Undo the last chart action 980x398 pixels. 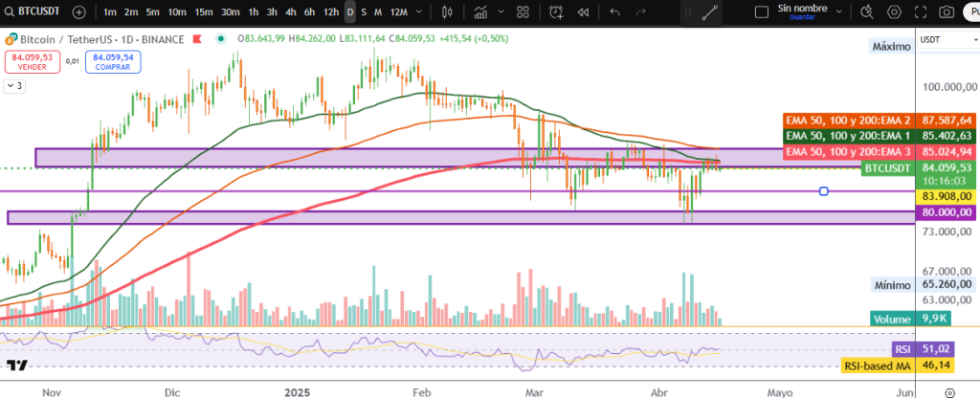(615, 11)
